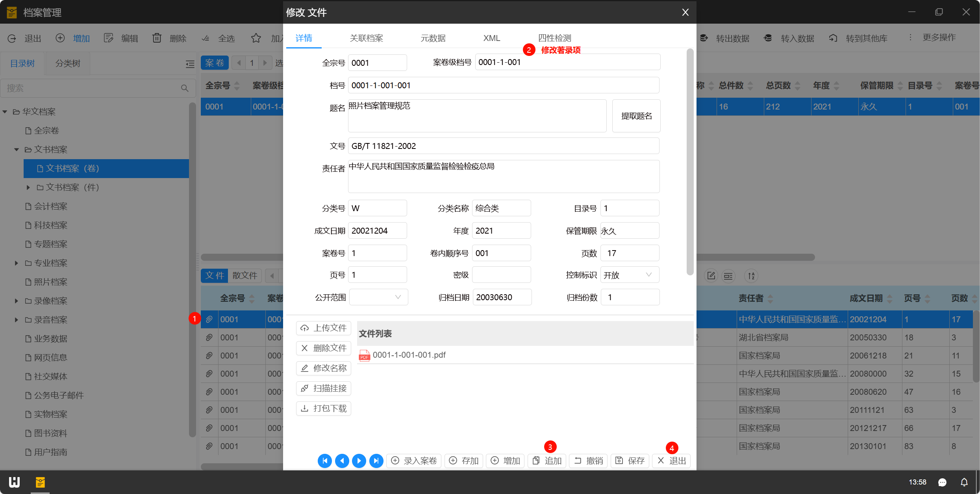Screen dimensions: 980x494
Task: Open the 控制标识 dropdown showing 开放
Action: [629, 275]
